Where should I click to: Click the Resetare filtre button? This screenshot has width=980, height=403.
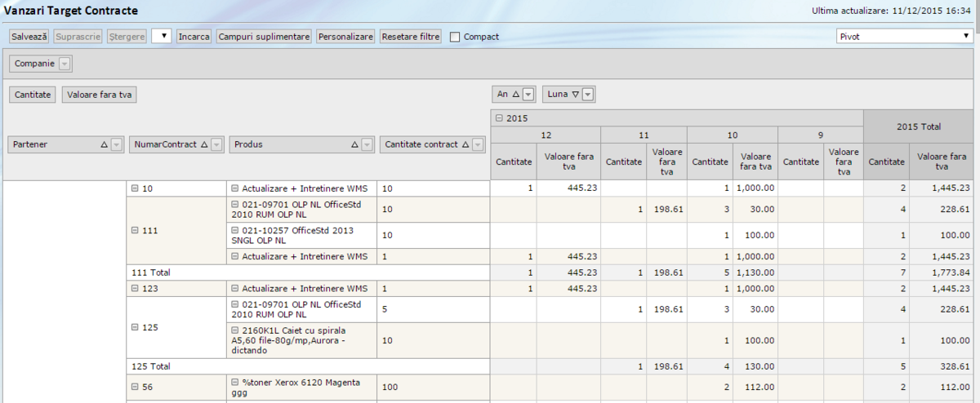pos(411,37)
